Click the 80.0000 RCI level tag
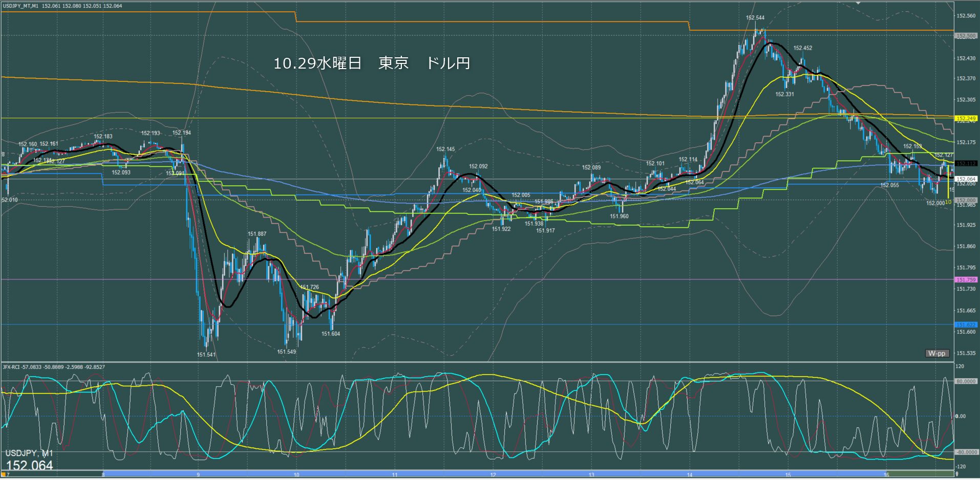 click(966, 381)
